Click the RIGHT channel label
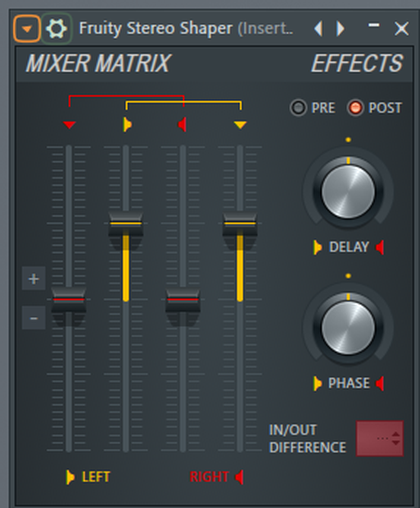This screenshot has height=508, width=420. [x=209, y=477]
